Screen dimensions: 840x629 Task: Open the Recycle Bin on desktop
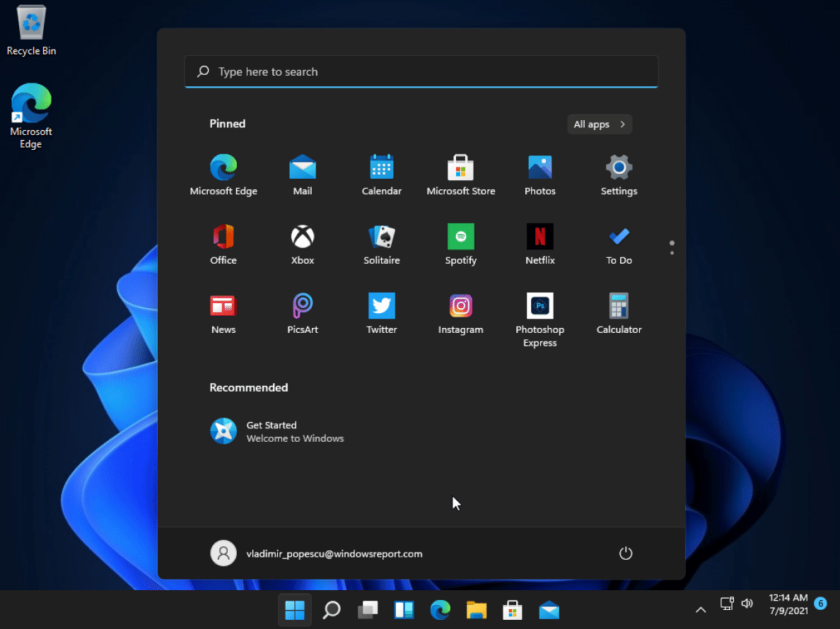[x=30, y=21]
